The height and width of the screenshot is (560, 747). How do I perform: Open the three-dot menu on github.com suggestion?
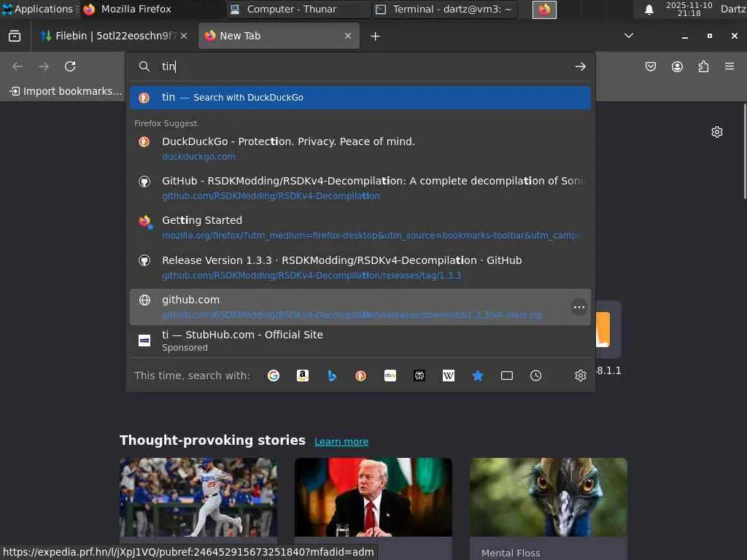[579, 307]
